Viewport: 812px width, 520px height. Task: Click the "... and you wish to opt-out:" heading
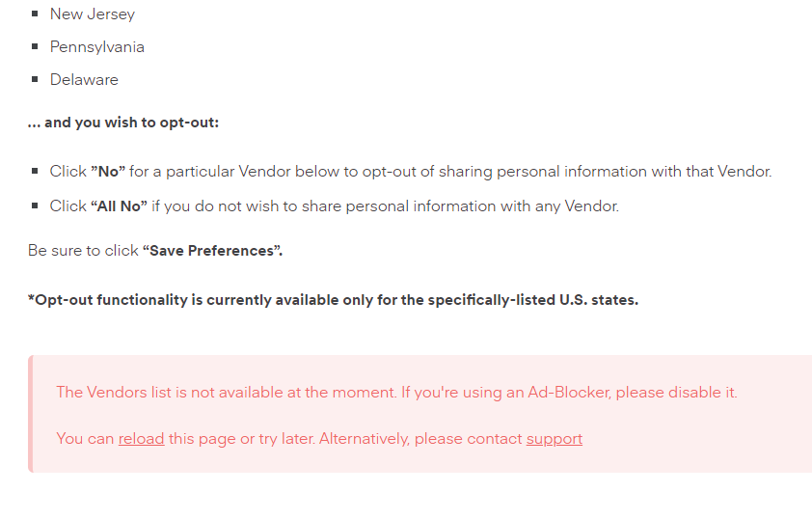[x=123, y=123]
